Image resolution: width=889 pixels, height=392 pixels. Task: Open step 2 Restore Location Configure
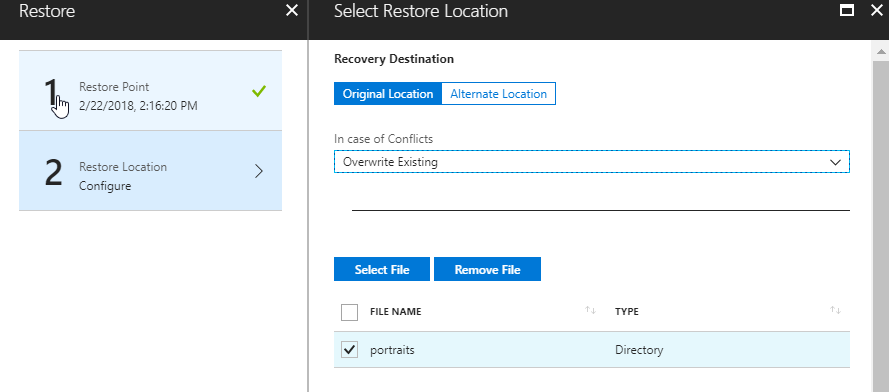click(x=150, y=171)
